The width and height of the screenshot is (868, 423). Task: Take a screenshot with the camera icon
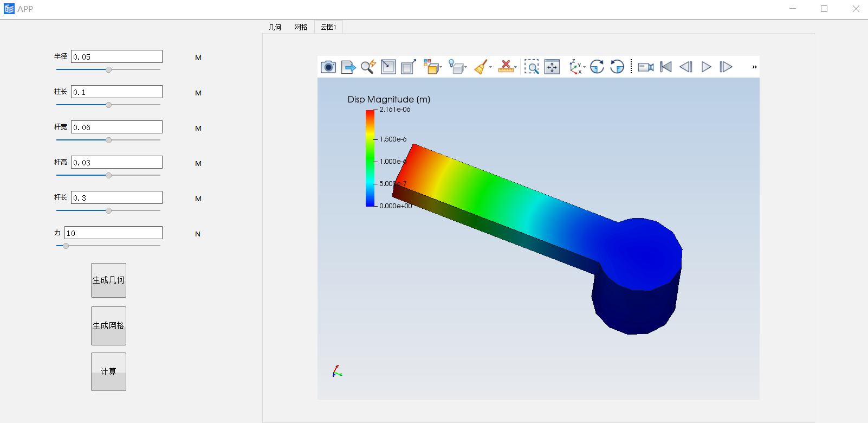coord(328,67)
